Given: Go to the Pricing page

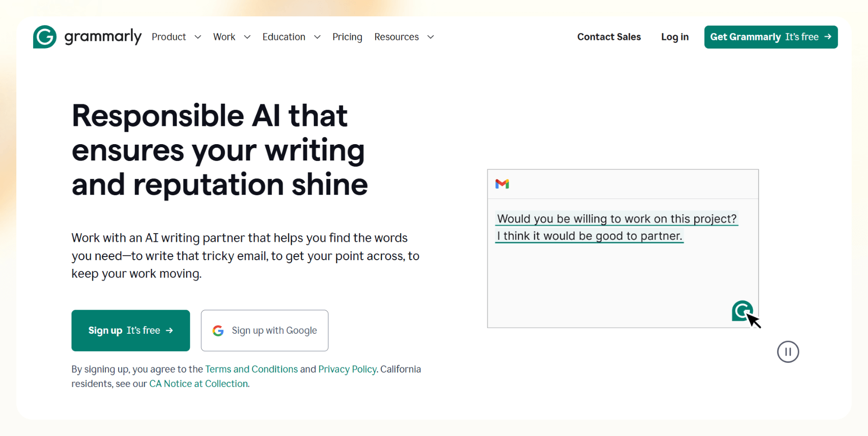Looking at the screenshot, I should point(347,37).
